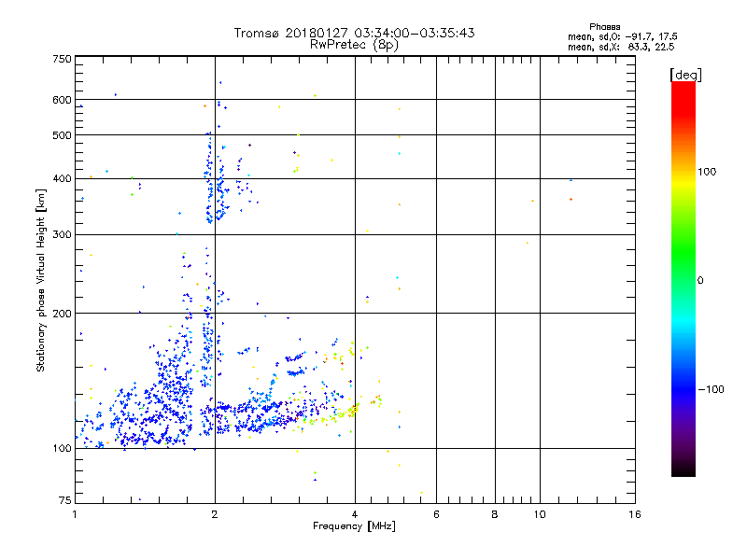747x560 pixels.
Task: Click the y-axis tick label '75'
Action: 65,500
